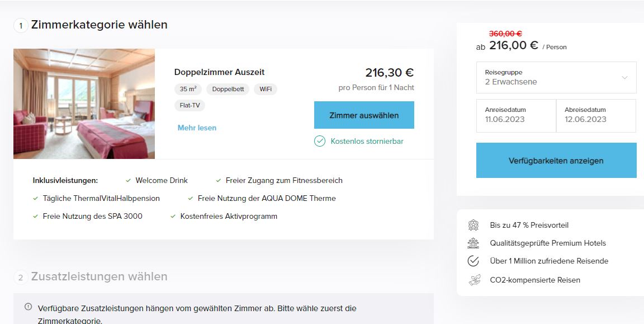Open the Abreisedatum date picker
The image size is (644, 324).
point(596,115)
